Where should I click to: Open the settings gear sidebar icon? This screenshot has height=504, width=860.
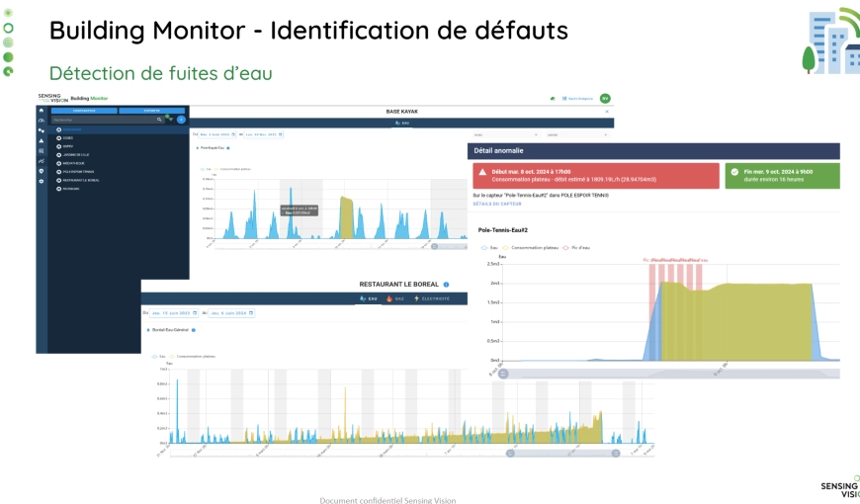point(42,181)
